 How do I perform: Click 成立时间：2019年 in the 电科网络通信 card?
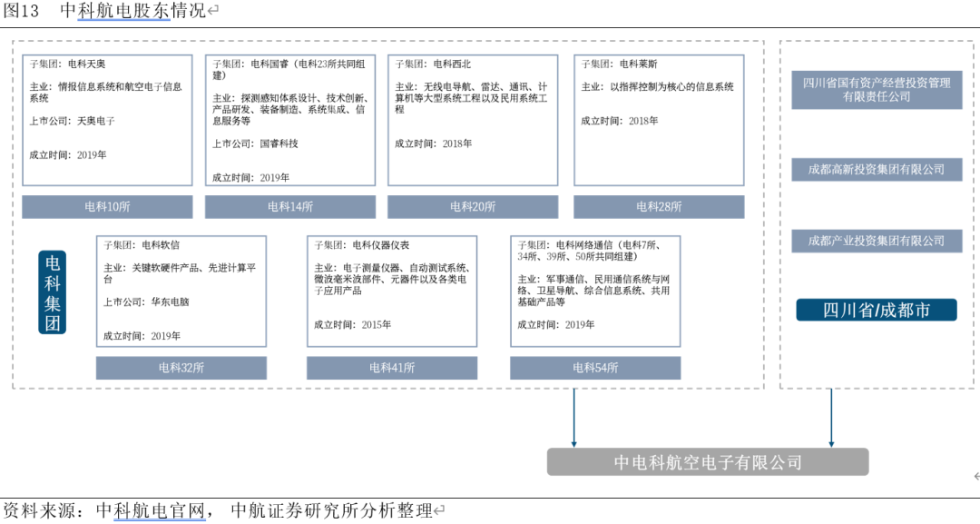[x=556, y=324]
